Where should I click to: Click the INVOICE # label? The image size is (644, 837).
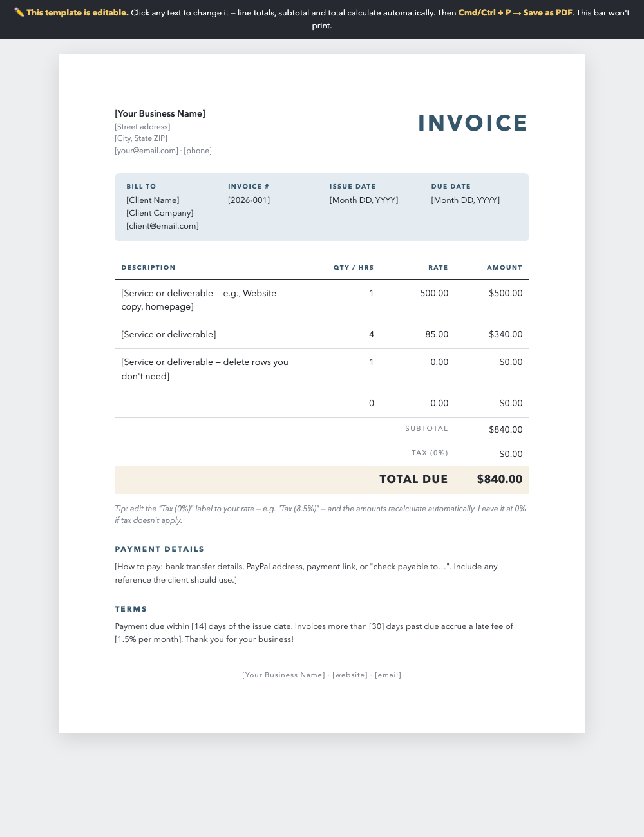point(249,186)
